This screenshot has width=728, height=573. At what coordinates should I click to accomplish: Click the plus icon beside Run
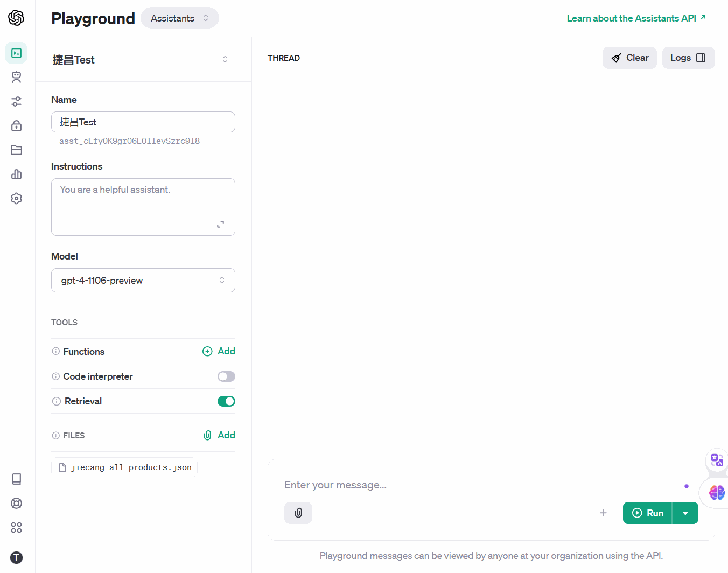coord(603,513)
